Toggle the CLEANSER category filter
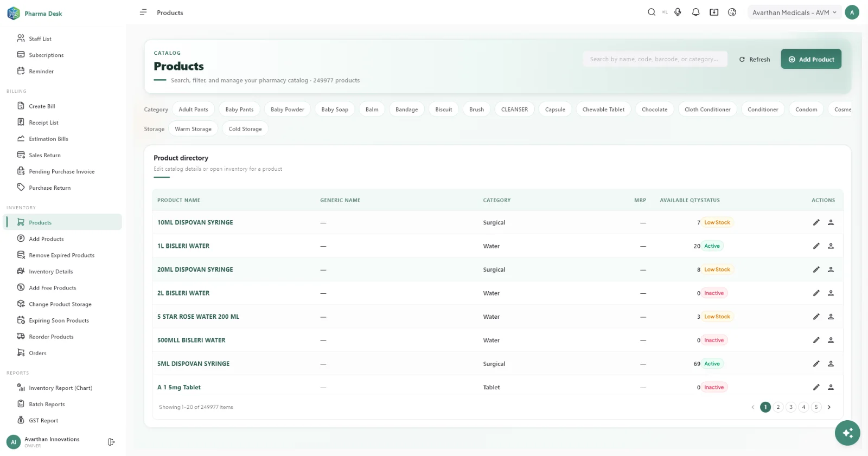Image resolution: width=868 pixels, height=456 pixels. (x=514, y=110)
